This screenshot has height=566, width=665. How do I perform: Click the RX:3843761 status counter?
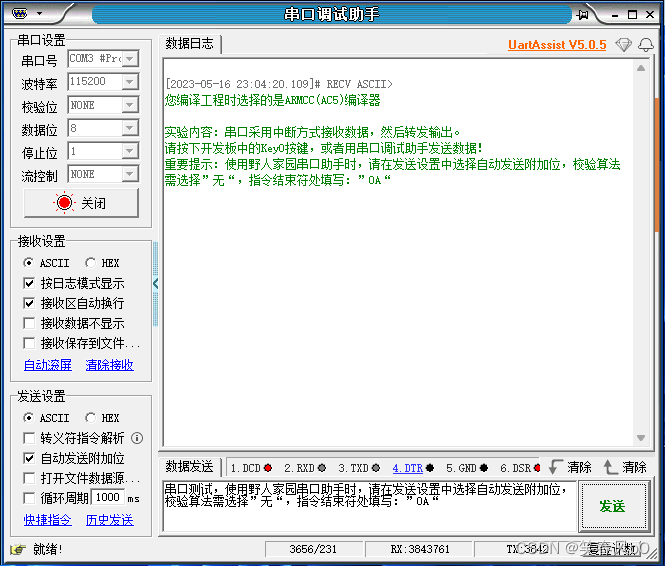click(x=419, y=549)
